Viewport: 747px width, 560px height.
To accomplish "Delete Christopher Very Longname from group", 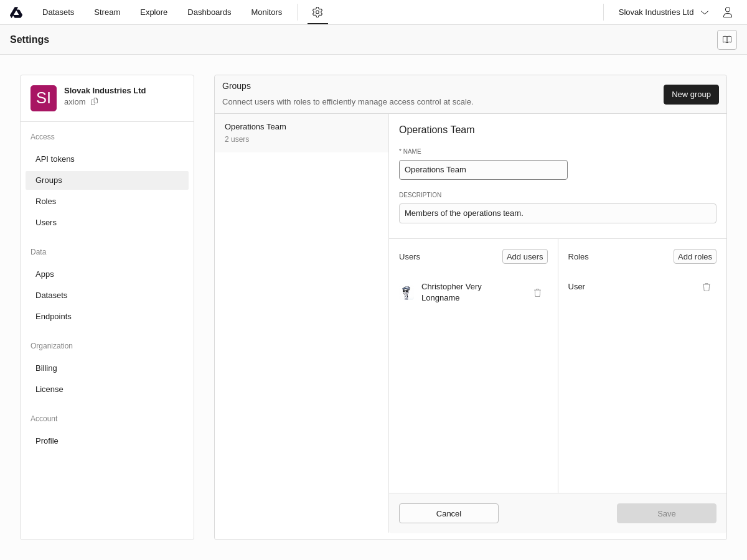I will click(x=537, y=292).
